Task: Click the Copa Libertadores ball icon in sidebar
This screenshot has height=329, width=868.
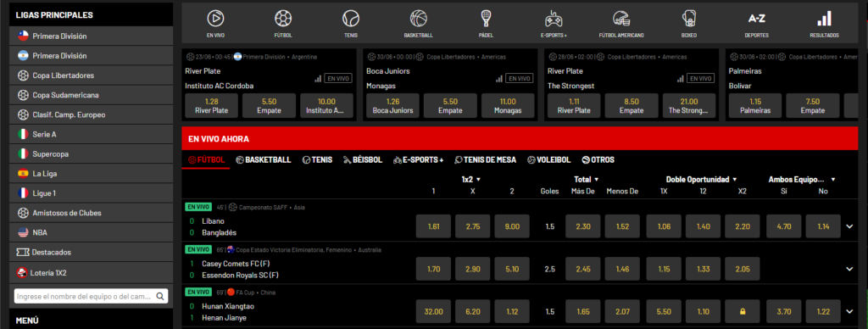Action: pyautogui.click(x=23, y=75)
